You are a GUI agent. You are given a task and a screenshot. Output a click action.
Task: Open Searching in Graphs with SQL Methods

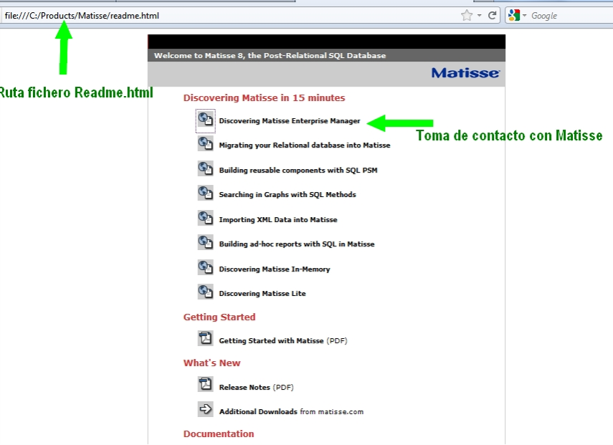287,195
